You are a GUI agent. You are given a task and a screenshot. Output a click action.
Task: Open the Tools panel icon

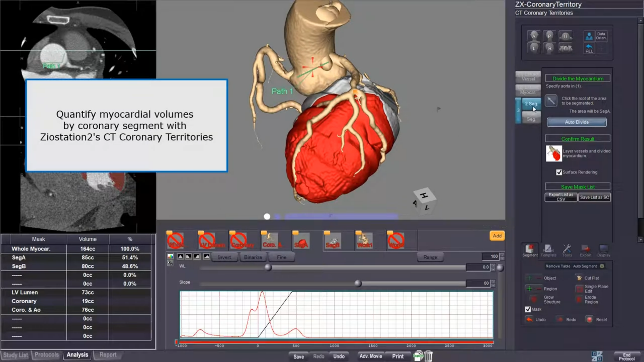tap(567, 250)
